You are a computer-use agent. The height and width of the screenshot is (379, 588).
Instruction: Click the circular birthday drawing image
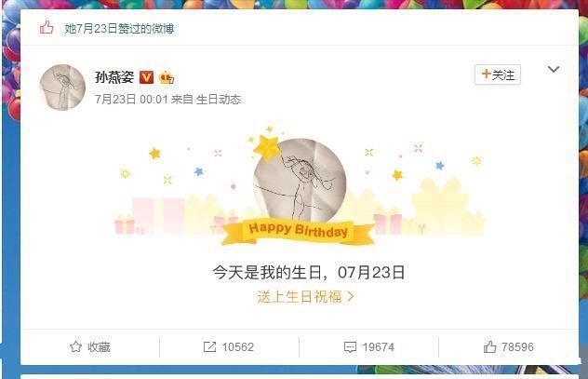click(x=300, y=181)
